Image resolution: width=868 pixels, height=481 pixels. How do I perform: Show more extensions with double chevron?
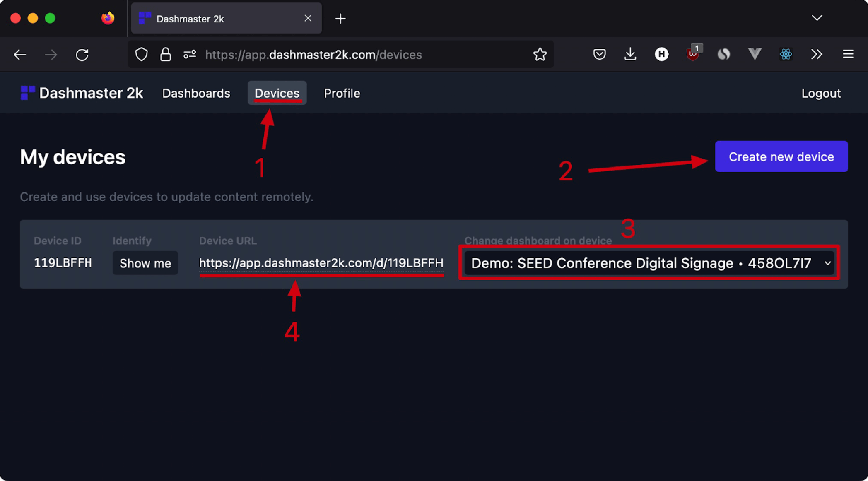pyautogui.click(x=817, y=54)
